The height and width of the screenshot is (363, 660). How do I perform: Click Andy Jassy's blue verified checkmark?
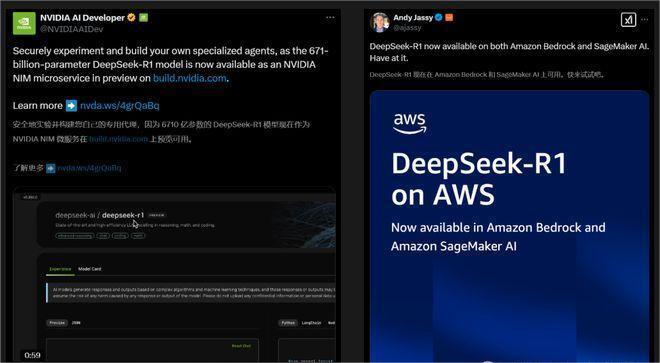(x=439, y=18)
